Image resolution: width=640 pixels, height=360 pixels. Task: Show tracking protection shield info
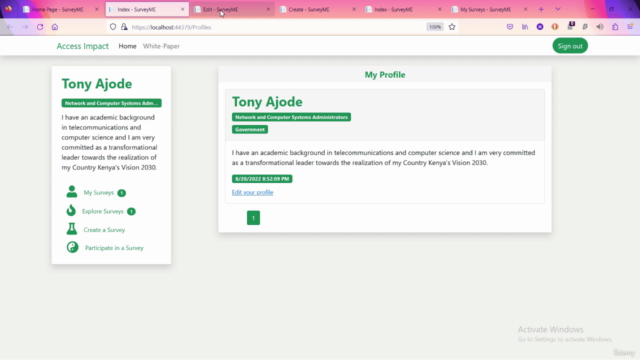click(113, 27)
